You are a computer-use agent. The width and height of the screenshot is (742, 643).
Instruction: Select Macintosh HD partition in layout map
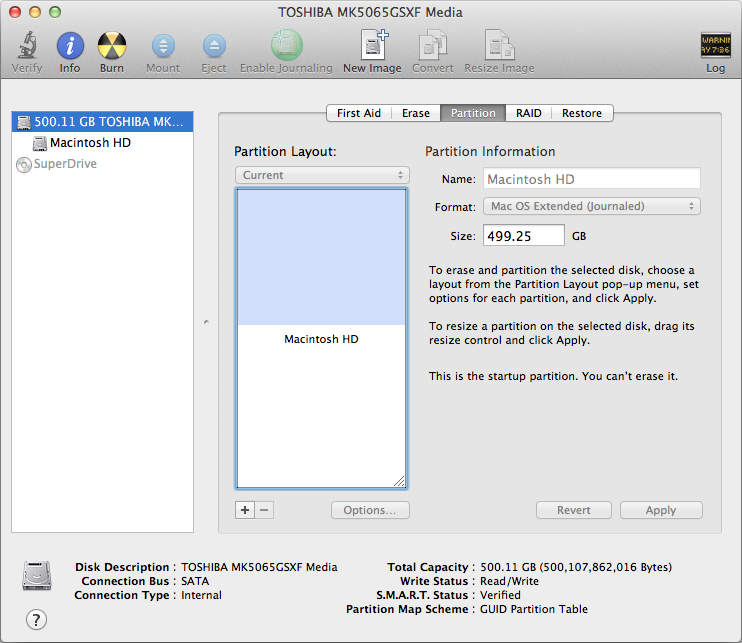point(321,338)
